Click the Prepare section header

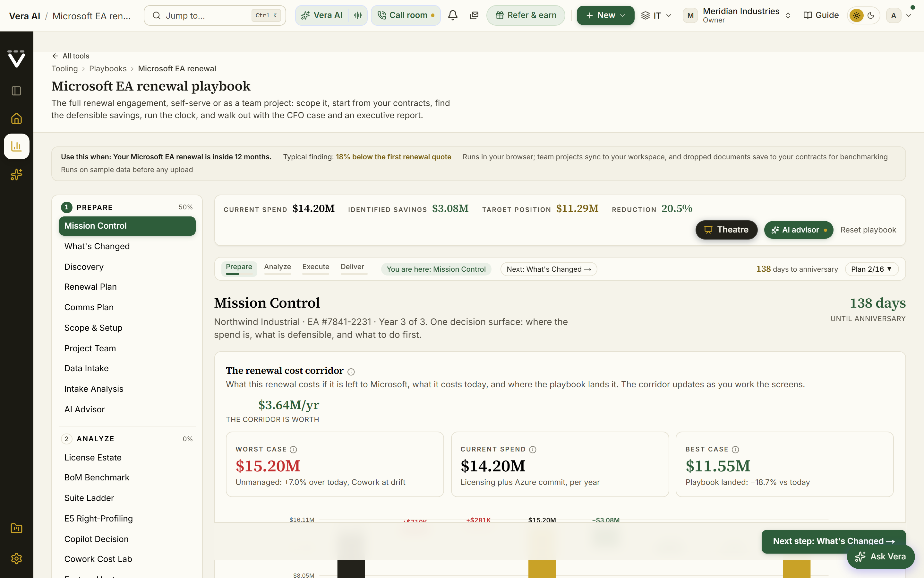point(127,207)
